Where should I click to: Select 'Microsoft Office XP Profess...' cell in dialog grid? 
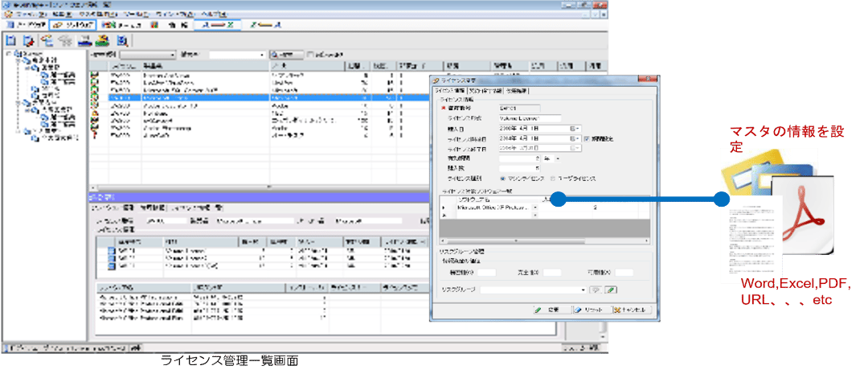click(x=493, y=208)
